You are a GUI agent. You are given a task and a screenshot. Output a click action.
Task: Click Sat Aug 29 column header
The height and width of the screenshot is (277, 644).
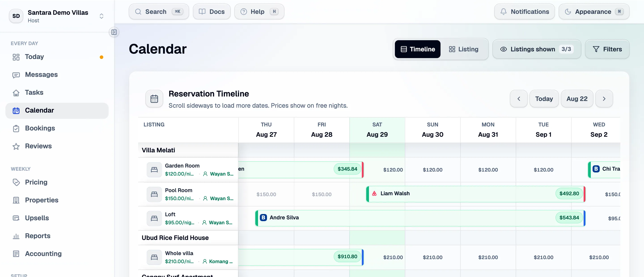[x=377, y=130]
